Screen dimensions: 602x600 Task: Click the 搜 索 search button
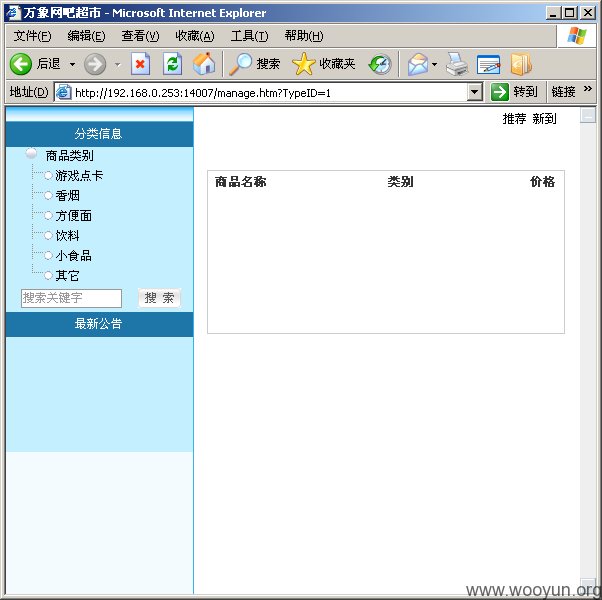(x=159, y=298)
